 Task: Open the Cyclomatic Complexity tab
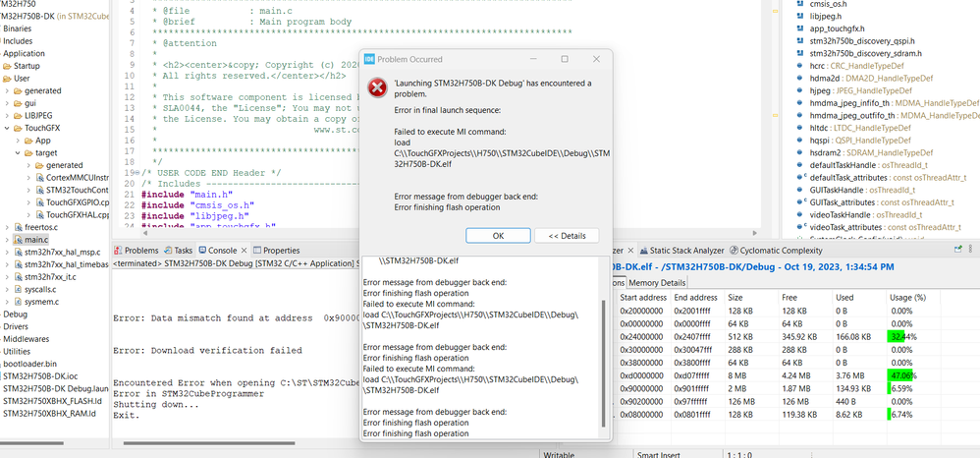click(x=776, y=251)
